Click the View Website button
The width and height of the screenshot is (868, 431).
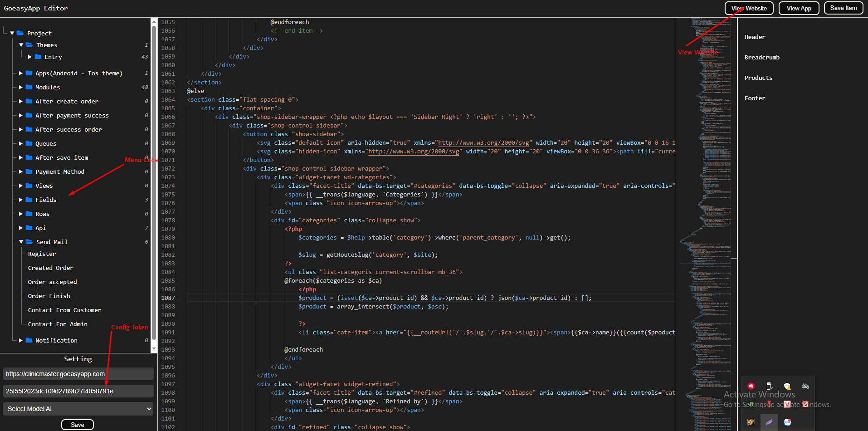coord(749,8)
